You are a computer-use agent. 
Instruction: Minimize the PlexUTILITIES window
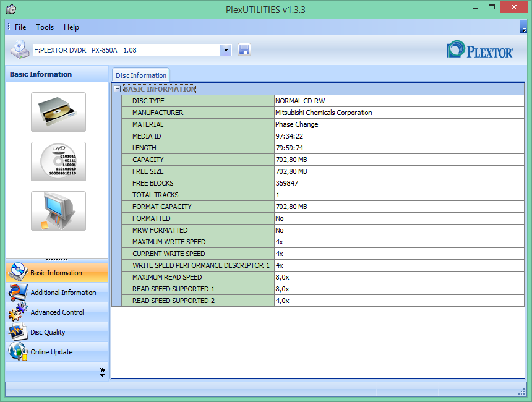pos(475,8)
